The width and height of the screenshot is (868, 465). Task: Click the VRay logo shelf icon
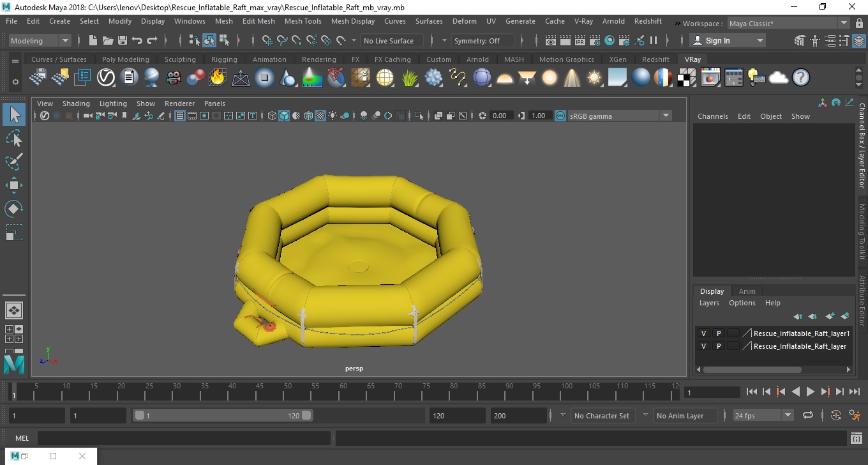[106, 78]
